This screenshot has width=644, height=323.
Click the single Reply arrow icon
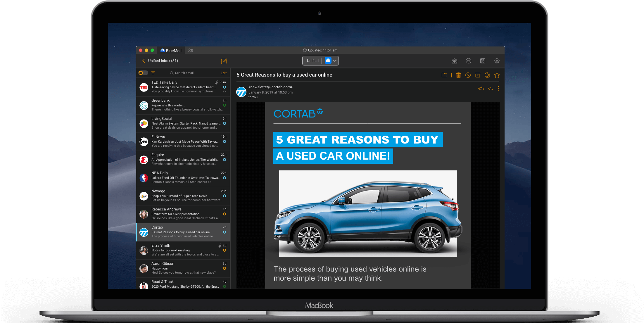(491, 88)
